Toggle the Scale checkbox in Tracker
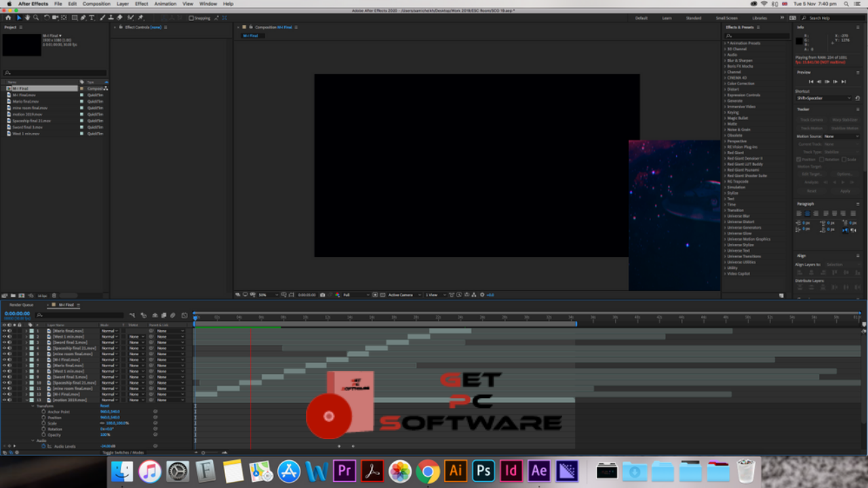 coord(844,159)
